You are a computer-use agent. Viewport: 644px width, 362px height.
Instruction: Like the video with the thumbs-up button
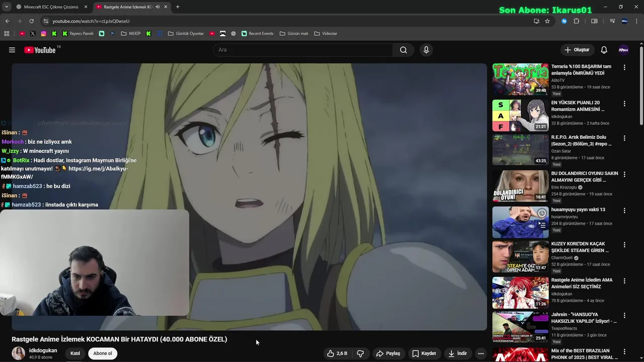coord(338,353)
